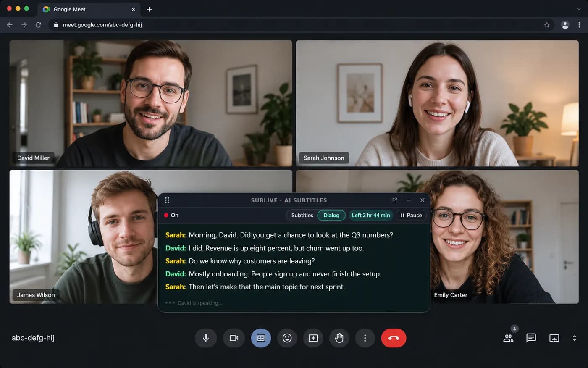Grab the Sublive panel drag handle dots
The width and height of the screenshot is (588, 368).
(x=167, y=200)
